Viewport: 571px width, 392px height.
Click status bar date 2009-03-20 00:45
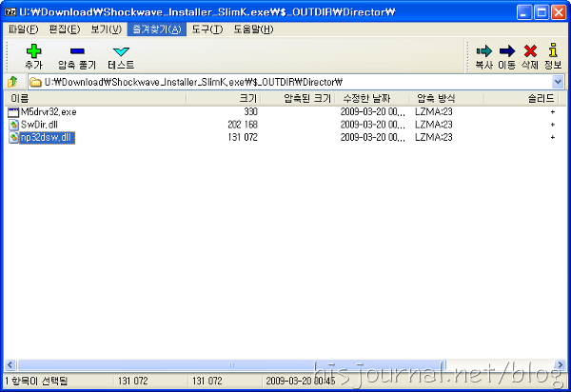301,382
